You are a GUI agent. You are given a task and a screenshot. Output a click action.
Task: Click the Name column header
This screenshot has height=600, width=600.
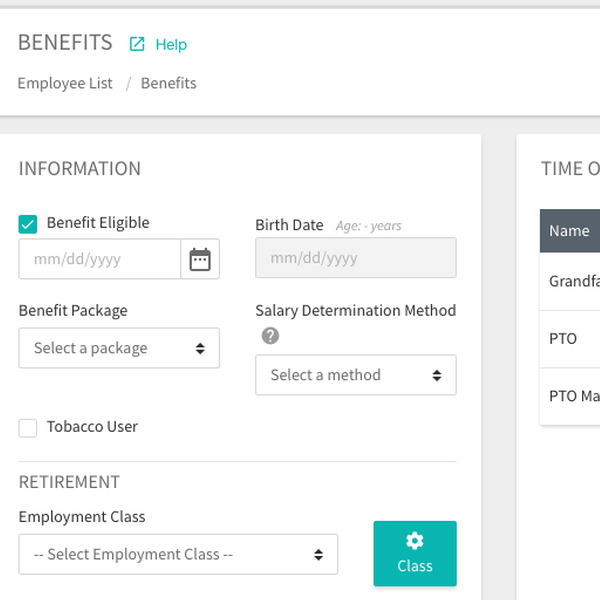coord(569,230)
